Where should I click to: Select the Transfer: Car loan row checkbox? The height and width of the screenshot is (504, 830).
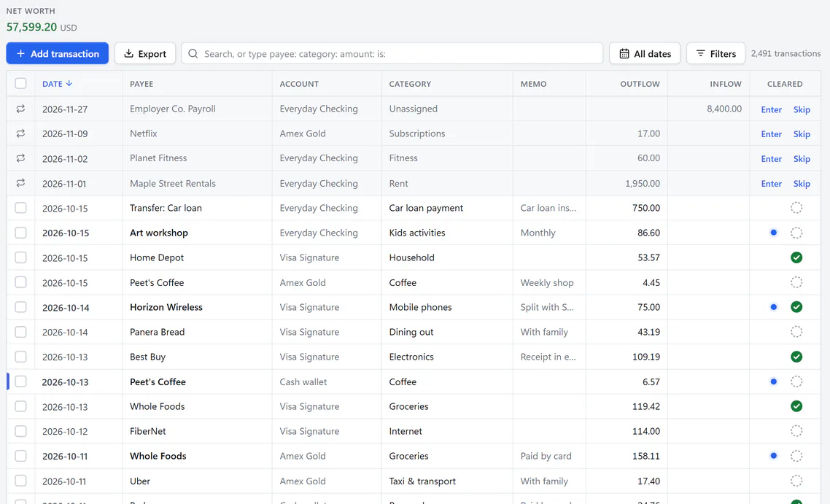click(x=20, y=208)
